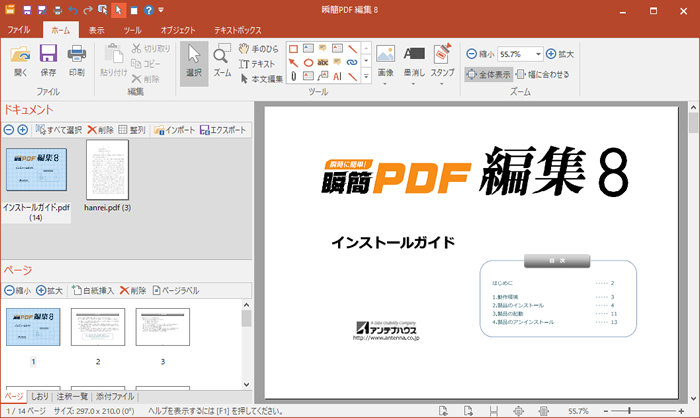This screenshot has width=700, height=418.
Task: Click status bar next page document icon
Action: pos(468,411)
